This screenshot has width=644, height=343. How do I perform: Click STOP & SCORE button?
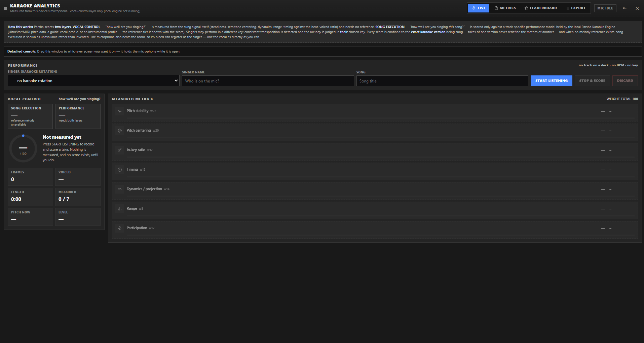tap(592, 81)
